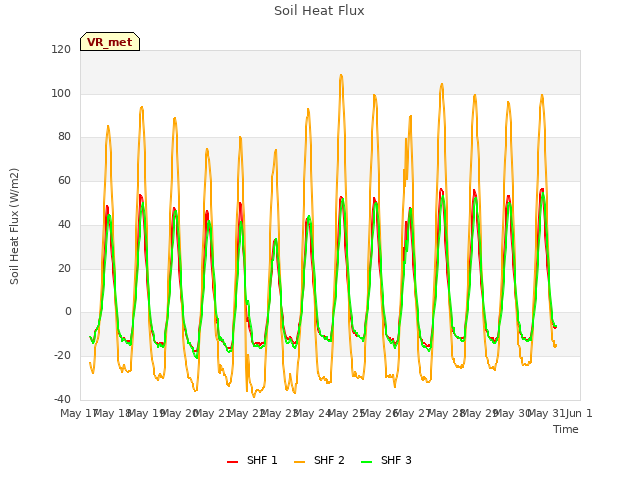Toggle SHF 1 series in legend
The width and height of the screenshot is (640, 480).
tap(252, 460)
